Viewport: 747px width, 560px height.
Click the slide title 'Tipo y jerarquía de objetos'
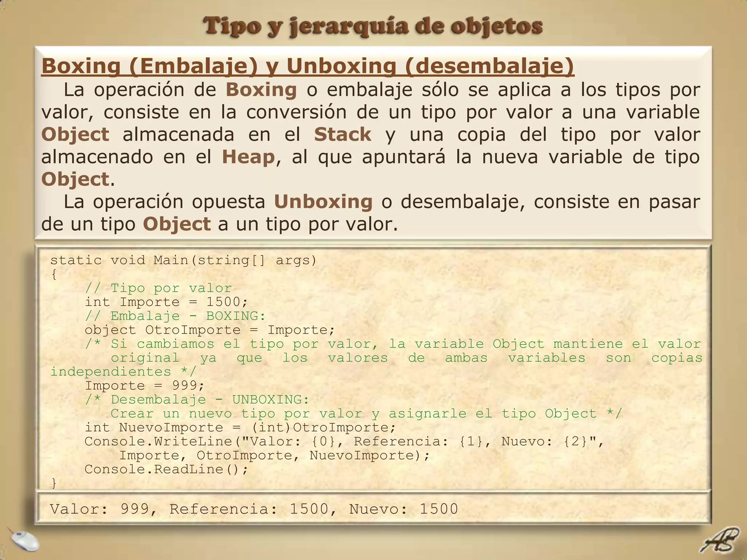click(x=373, y=27)
